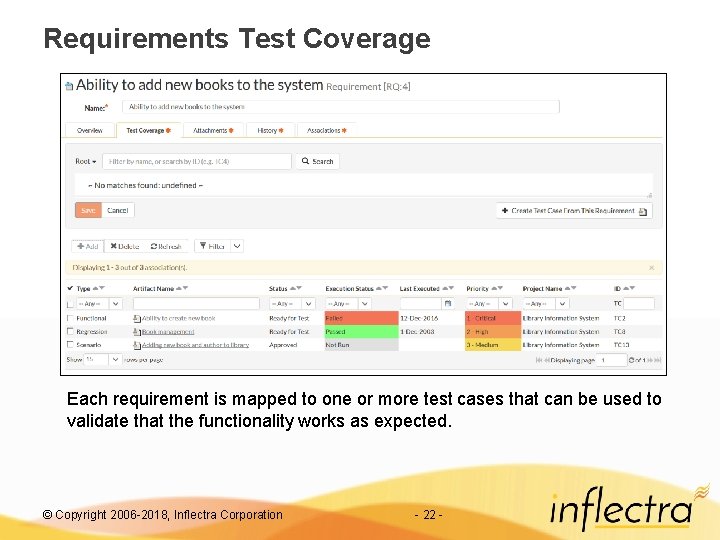The image size is (720, 540).
Task: Open the Last Executed calendar picker
Action: tap(448, 303)
